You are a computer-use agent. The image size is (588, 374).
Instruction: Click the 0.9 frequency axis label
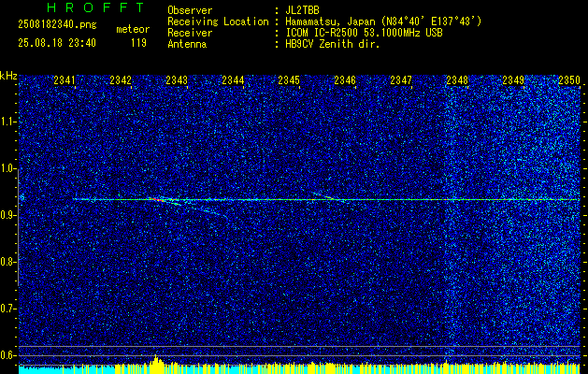coord(8,215)
